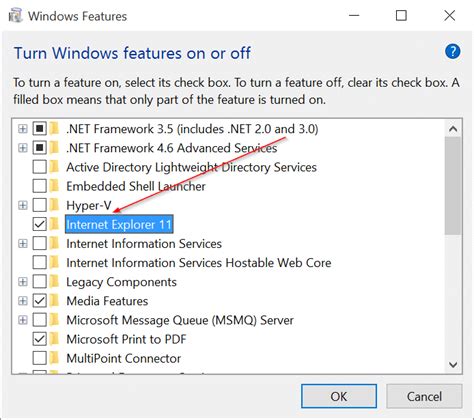
Task: Click the folder icon next to Microsoft Print to PDF
Action: [x=54, y=339]
